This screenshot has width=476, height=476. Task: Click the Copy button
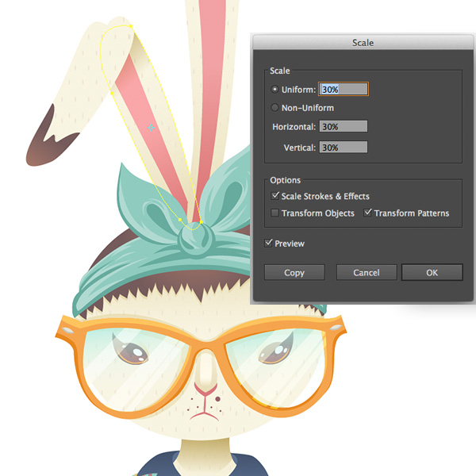coord(294,272)
